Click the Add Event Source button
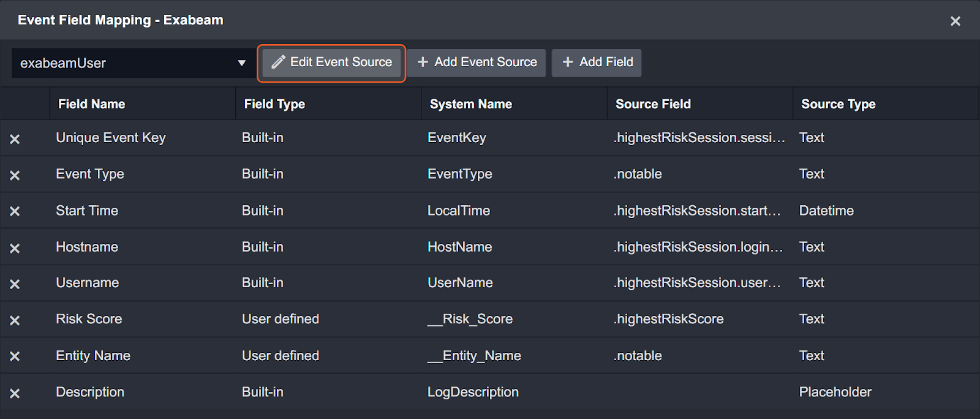The width and height of the screenshot is (980, 419). (477, 62)
